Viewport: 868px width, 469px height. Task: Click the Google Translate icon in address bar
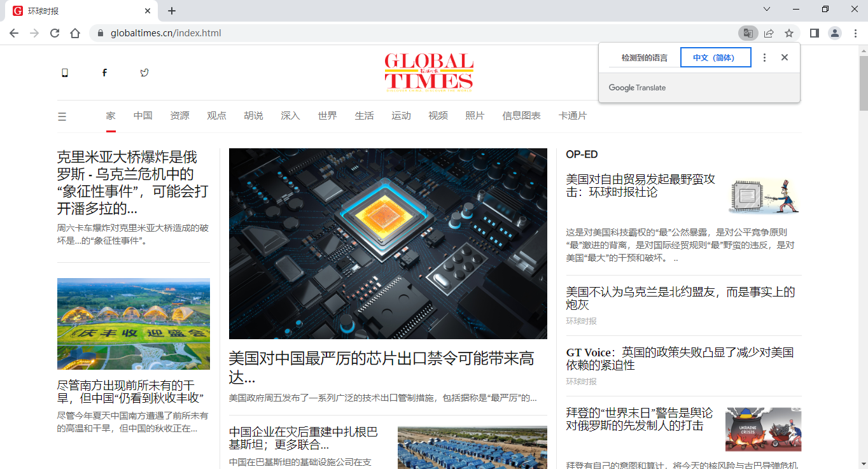tap(748, 33)
